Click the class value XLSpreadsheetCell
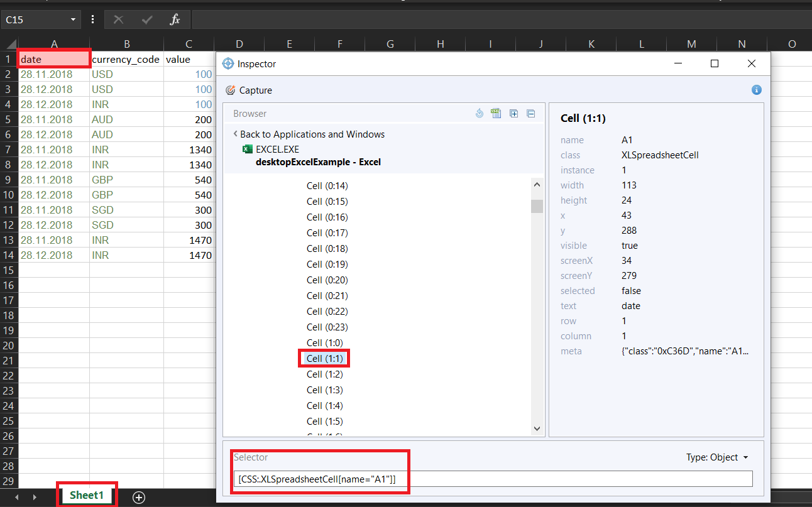 pyautogui.click(x=660, y=155)
